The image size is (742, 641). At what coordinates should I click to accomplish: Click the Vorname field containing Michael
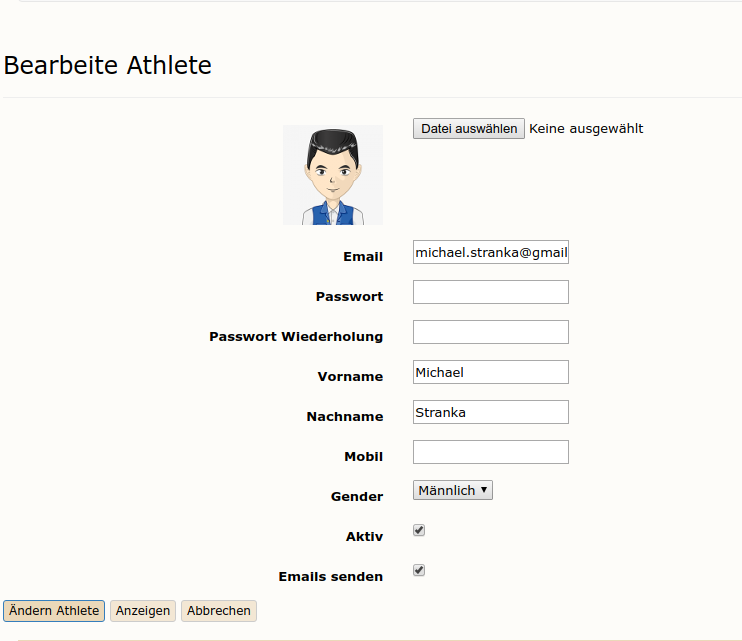coord(490,372)
